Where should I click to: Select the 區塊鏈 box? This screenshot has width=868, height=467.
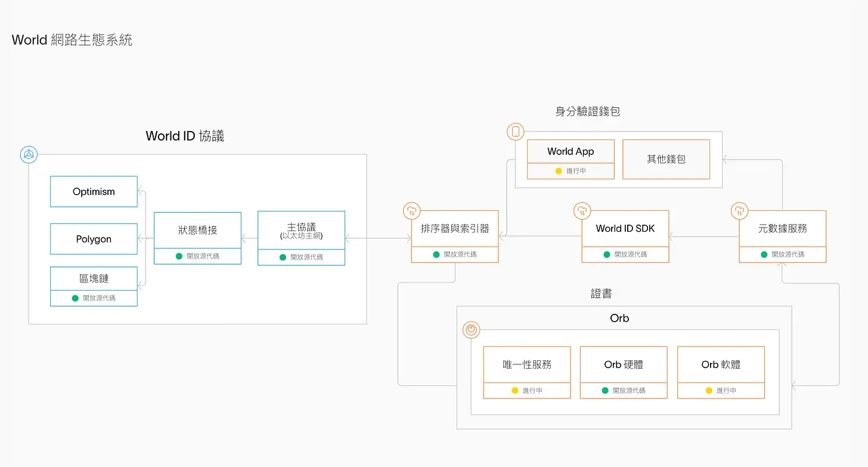click(x=94, y=287)
